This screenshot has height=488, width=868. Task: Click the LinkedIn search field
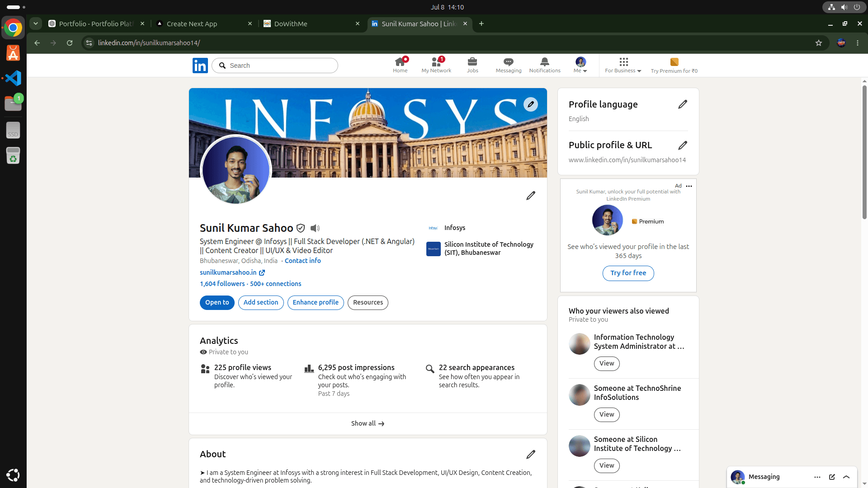(x=275, y=66)
